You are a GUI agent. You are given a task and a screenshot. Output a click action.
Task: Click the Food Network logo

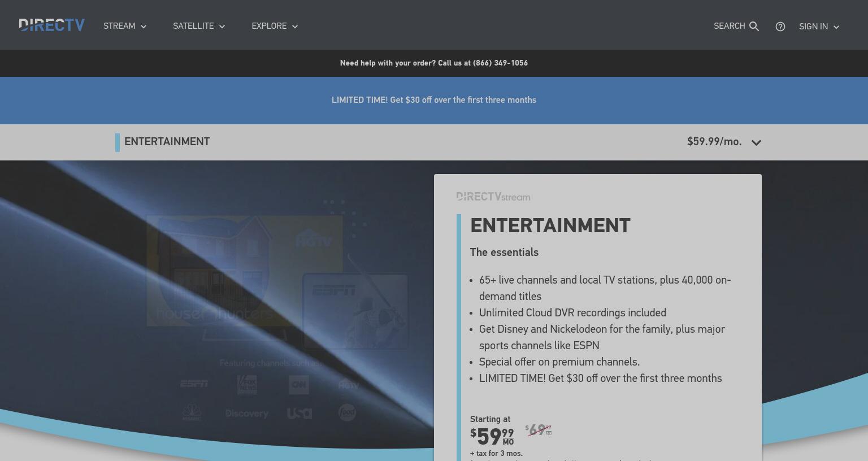point(347,413)
